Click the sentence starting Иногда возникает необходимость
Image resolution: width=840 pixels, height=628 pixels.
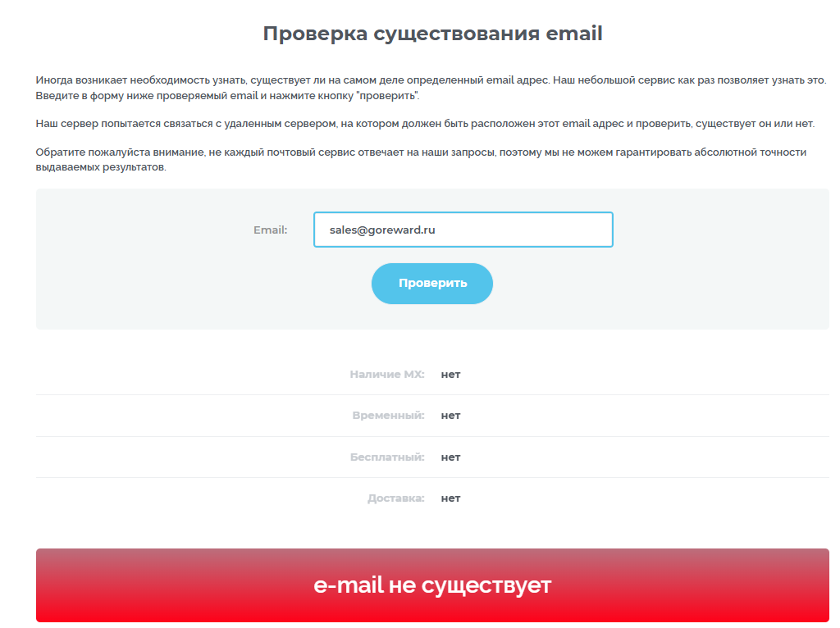pyautogui.click(x=293, y=80)
